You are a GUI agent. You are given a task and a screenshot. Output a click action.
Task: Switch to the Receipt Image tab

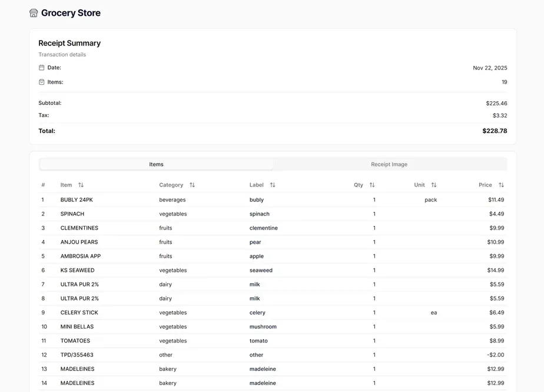[x=389, y=164]
